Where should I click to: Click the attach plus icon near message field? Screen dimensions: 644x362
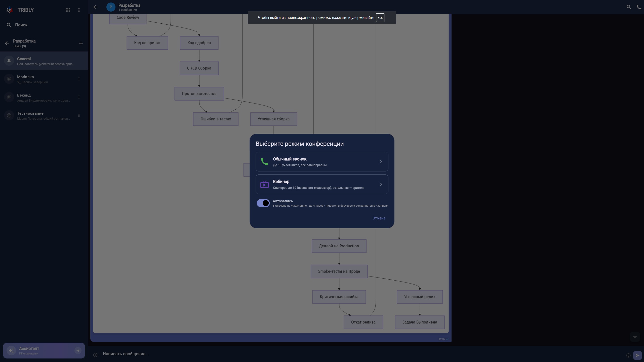[x=95, y=355]
